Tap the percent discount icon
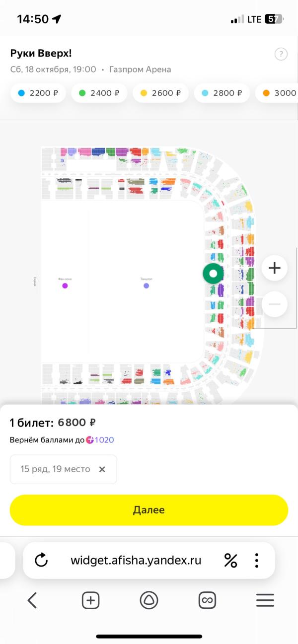This screenshot has width=298, height=644. pyautogui.click(x=230, y=561)
